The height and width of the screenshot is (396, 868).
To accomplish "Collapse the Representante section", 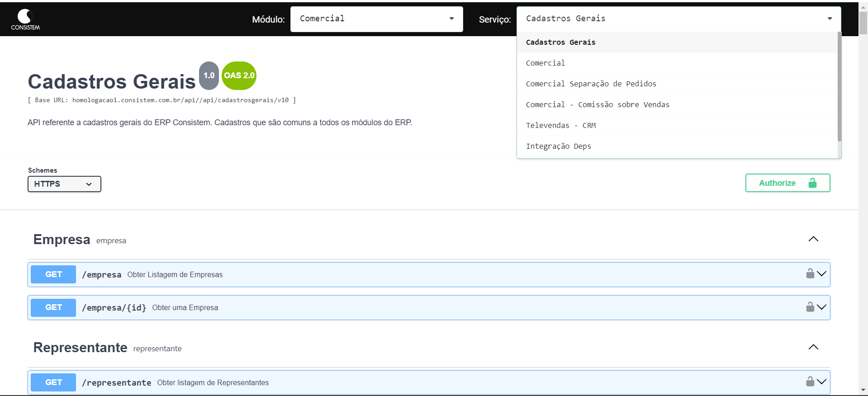I will 813,347.
